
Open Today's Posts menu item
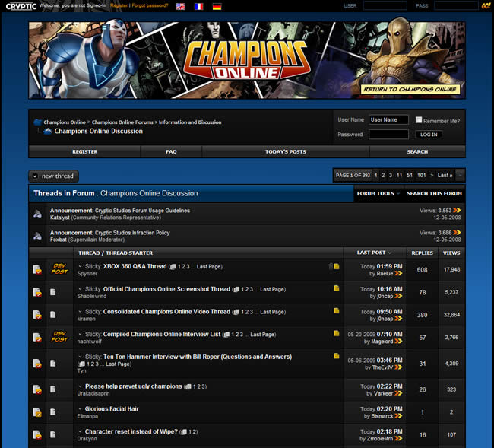pyautogui.click(x=286, y=151)
